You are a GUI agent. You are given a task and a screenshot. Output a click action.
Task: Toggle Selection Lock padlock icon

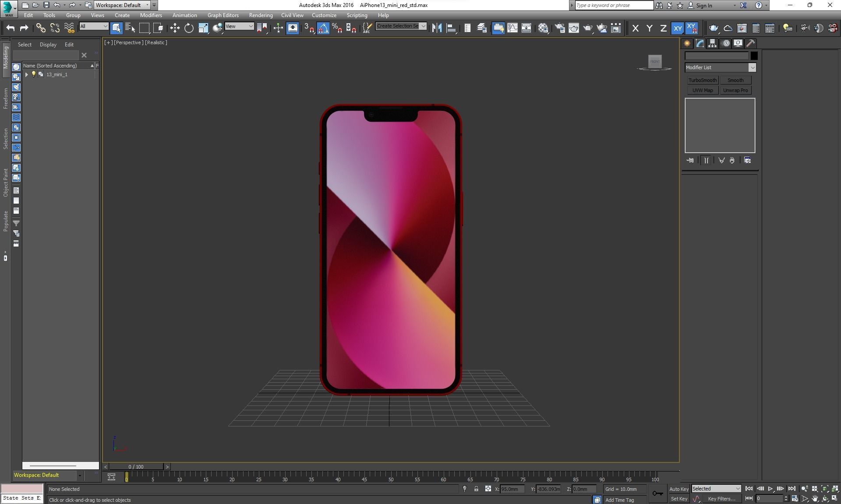point(476,489)
